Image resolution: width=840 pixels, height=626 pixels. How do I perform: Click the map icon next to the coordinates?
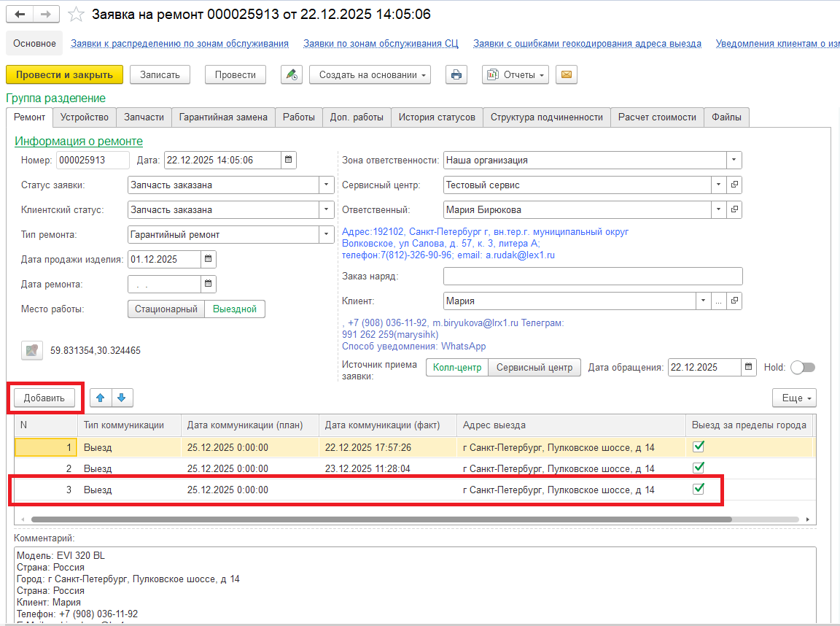point(31,350)
